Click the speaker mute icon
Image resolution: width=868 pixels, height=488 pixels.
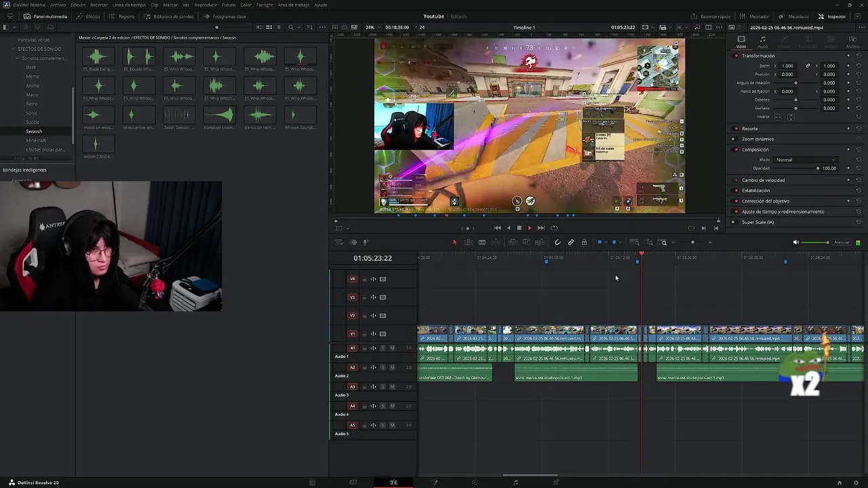click(796, 243)
